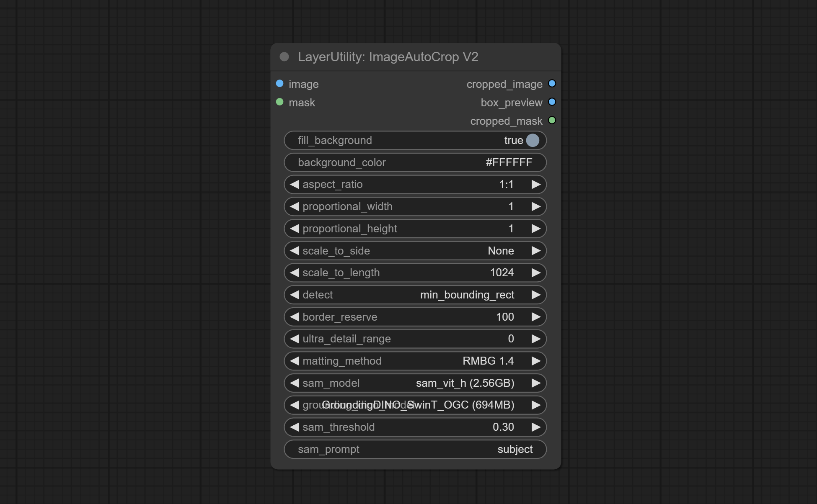The width and height of the screenshot is (817, 504).
Task: Select previous scale_to_side option with left arrow
Action: point(295,251)
